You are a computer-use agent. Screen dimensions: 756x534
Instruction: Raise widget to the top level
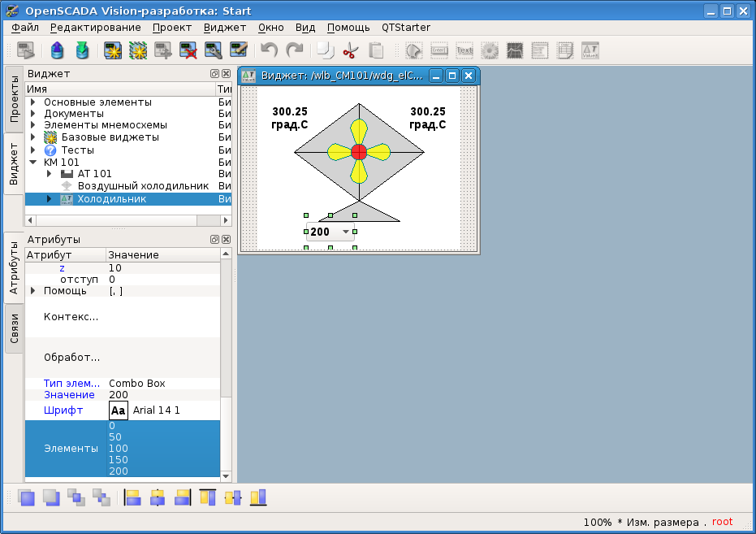[27, 497]
